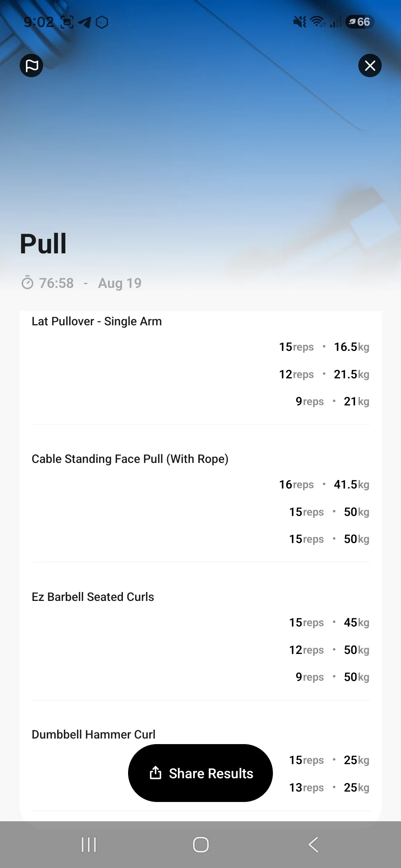Select Lat Pullover - Single Arm exercise
Screen dimensions: 401x868
click(x=97, y=321)
